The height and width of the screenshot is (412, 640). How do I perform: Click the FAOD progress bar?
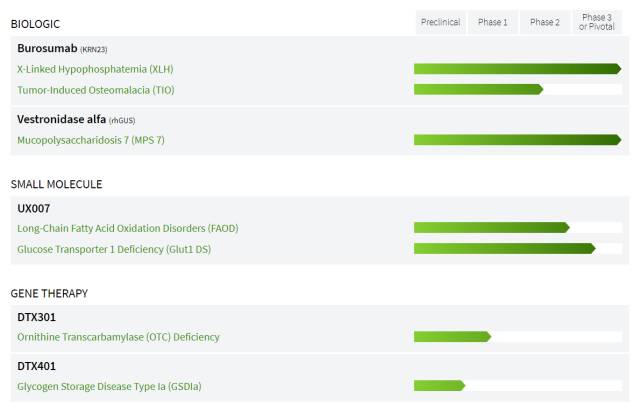pos(491,227)
